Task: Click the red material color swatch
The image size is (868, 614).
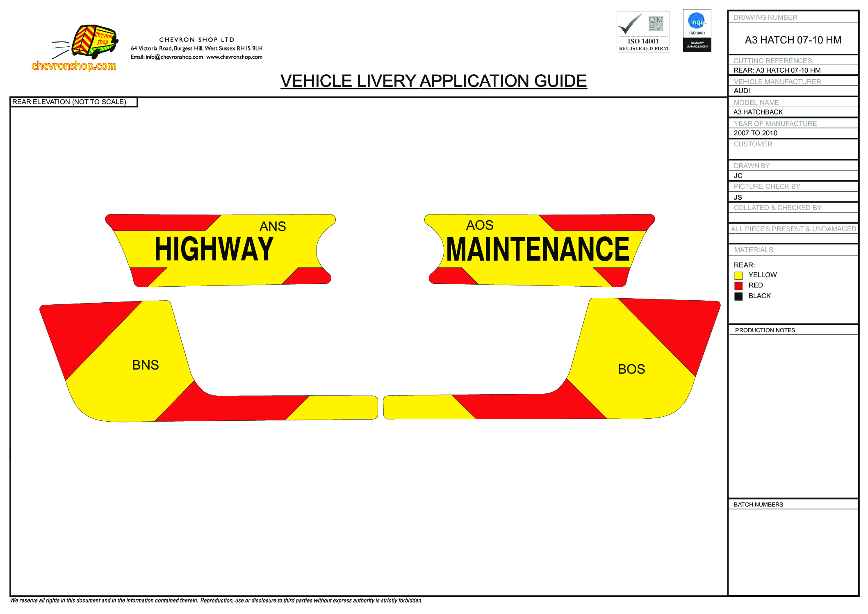Action: click(738, 286)
